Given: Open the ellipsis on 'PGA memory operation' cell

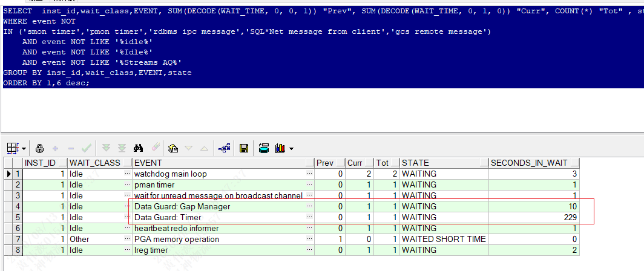Looking at the screenshot, I should pyautogui.click(x=309, y=240).
